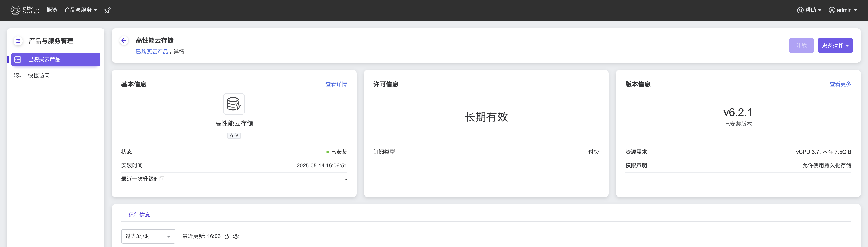Screen dimensions: 868x247
Task: Open the 概览 menu item
Action: pyautogui.click(x=52, y=10)
